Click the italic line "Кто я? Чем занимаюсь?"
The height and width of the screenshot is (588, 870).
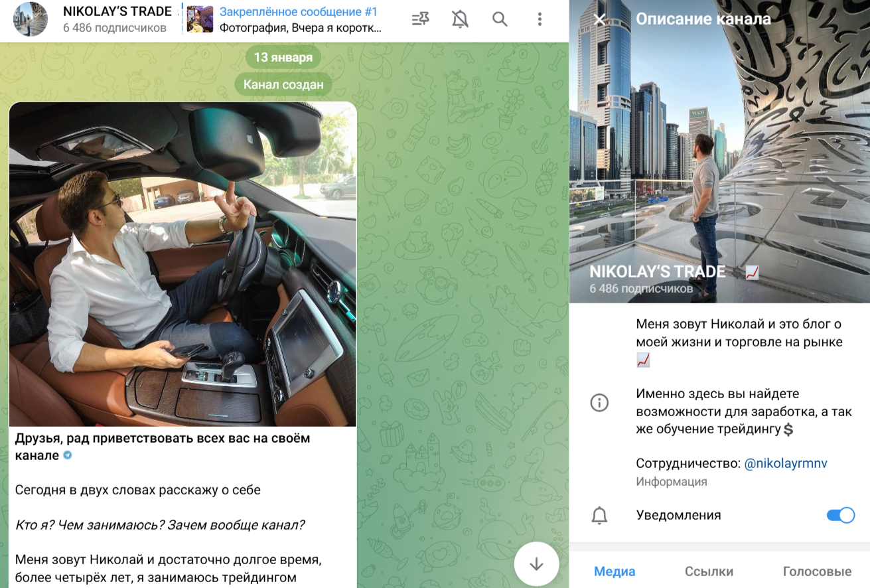(x=160, y=525)
